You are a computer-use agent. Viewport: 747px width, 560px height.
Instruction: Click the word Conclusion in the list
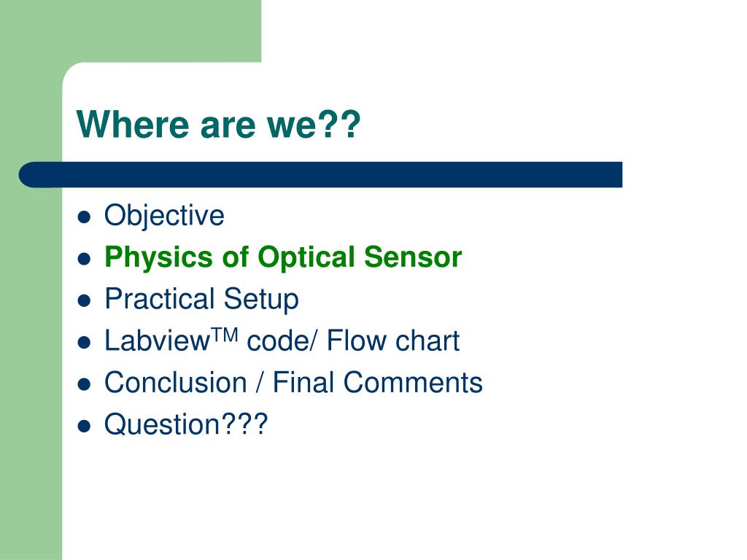pyautogui.click(x=176, y=383)
